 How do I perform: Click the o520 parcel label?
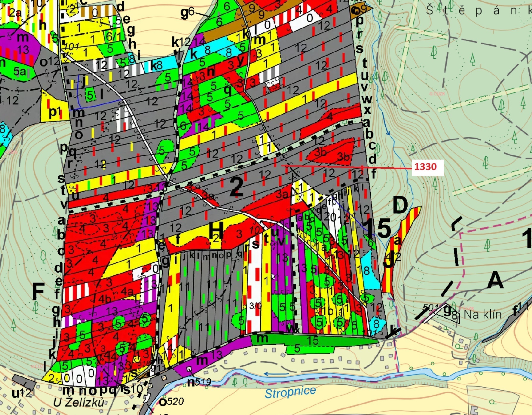coord(171,402)
